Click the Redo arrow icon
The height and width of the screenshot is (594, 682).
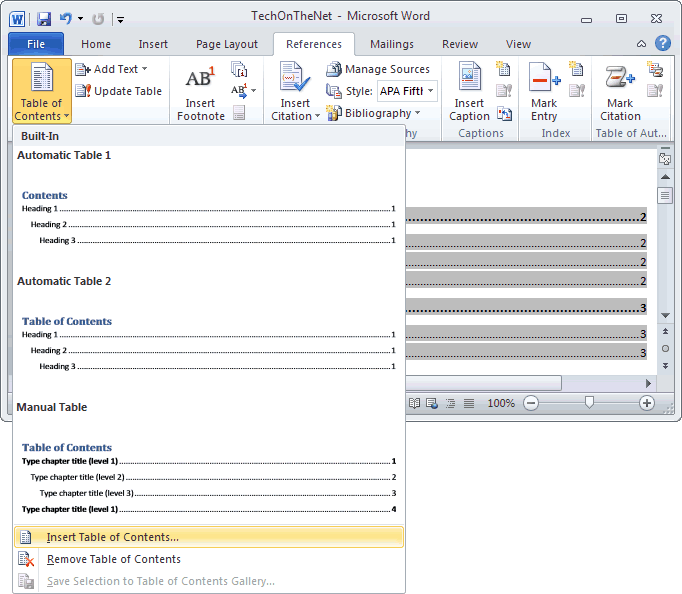(98, 19)
